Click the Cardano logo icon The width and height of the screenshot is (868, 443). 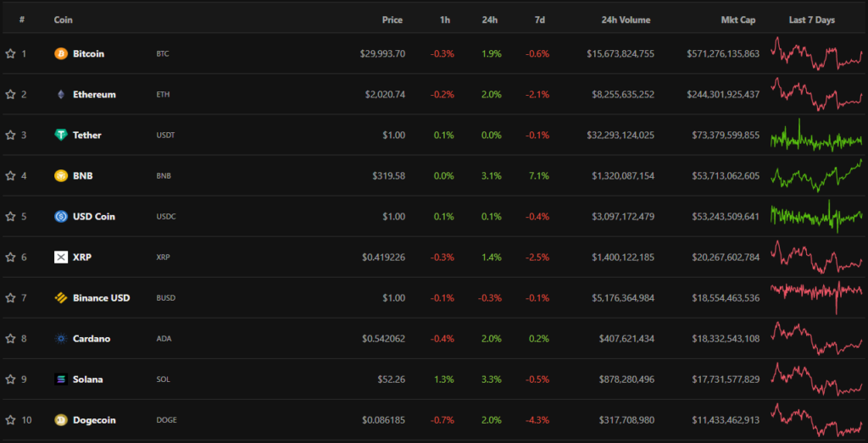click(x=61, y=339)
